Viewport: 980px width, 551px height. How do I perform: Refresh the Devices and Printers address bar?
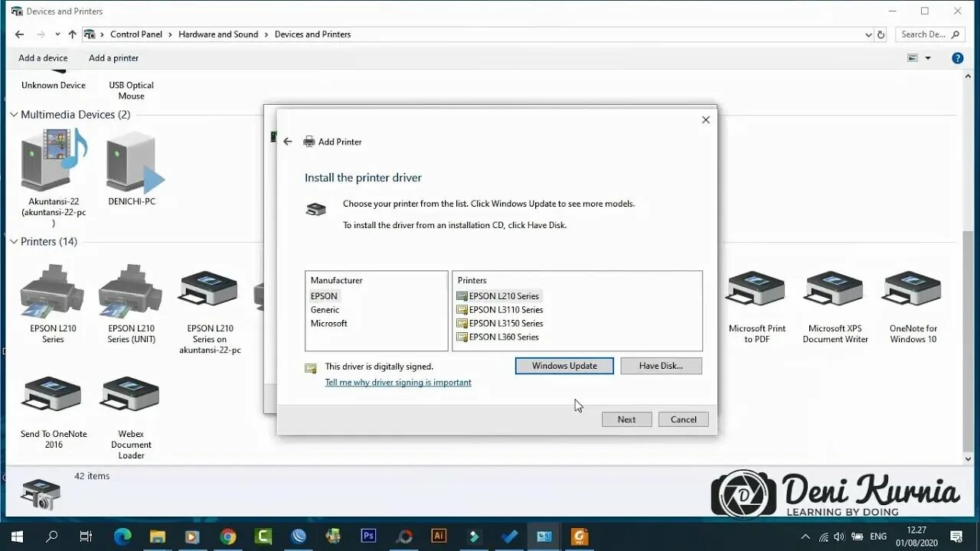(880, 34)
